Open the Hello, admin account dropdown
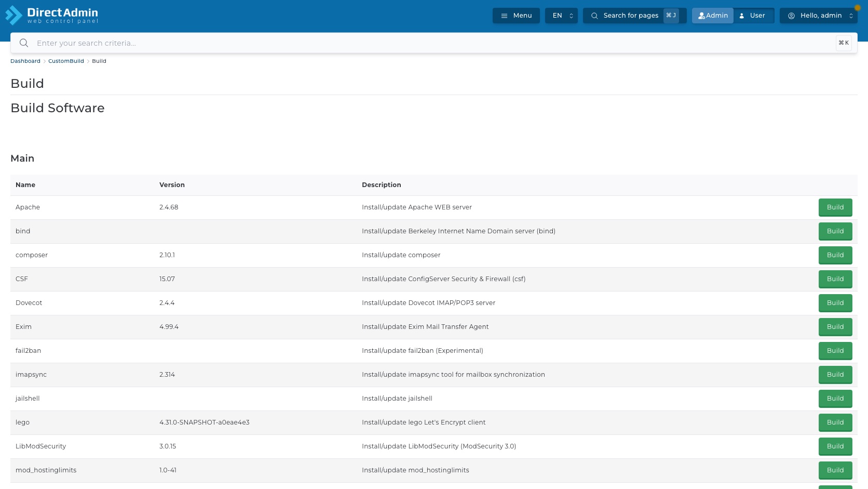Image resolution: width=868 pixels, height=489 pixels. [819, 16]
